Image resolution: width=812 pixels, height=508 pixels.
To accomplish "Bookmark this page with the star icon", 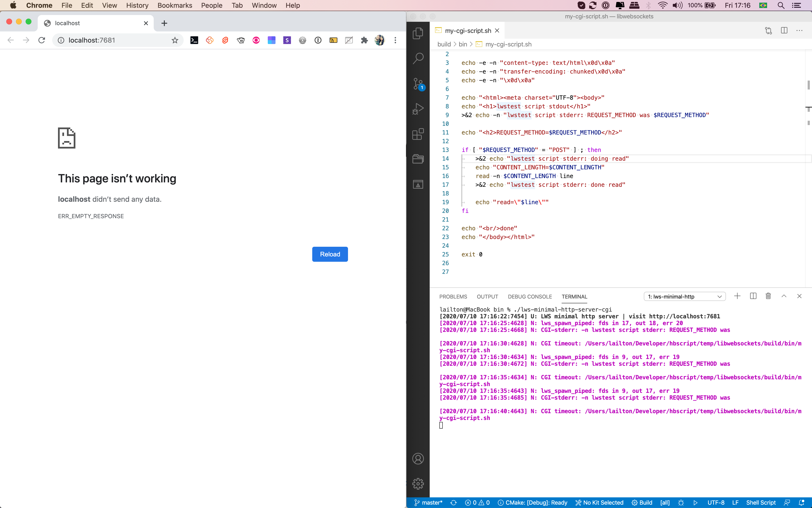I will click(175, 40).
